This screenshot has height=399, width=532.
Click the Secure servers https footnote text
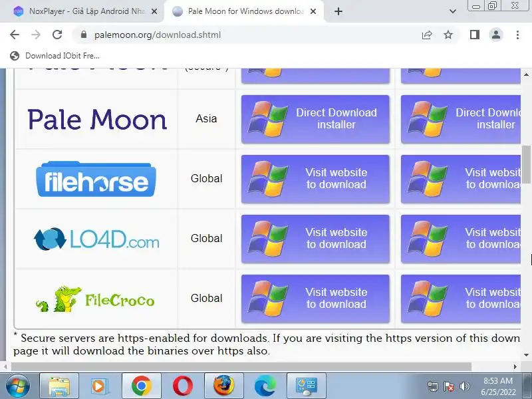click(x=267, y=344)
